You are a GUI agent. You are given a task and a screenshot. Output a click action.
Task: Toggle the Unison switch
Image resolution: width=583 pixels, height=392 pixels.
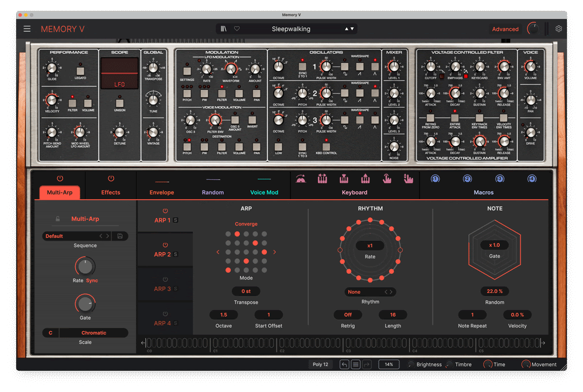[x=120, y=103]
